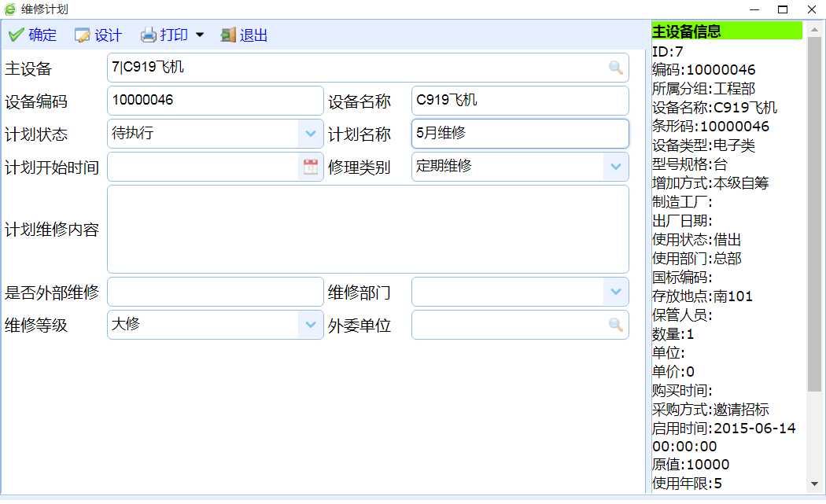Click the 使用年限:5 text
Image resolution: width=826 pixels, height=504 pixels.
(687, 483)
